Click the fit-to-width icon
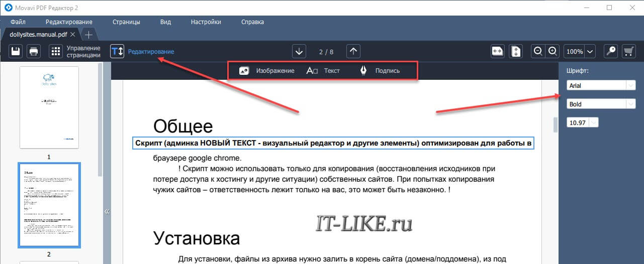Image resolution: width=644 pixels, height=264 pixels. click(x=498, y=51)
